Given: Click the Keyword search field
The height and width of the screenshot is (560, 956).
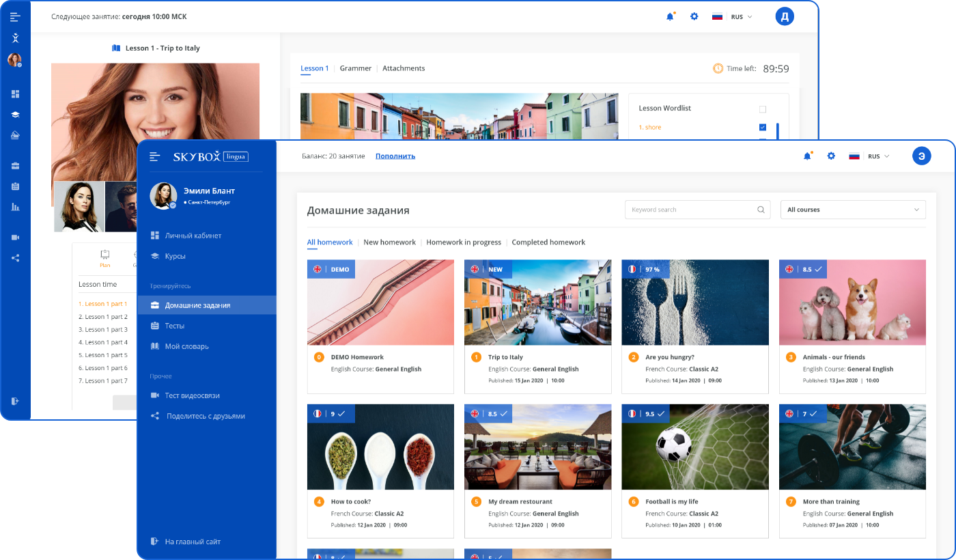Looking at the screenshot, I should pyautogui.click(x=697, y=210).
